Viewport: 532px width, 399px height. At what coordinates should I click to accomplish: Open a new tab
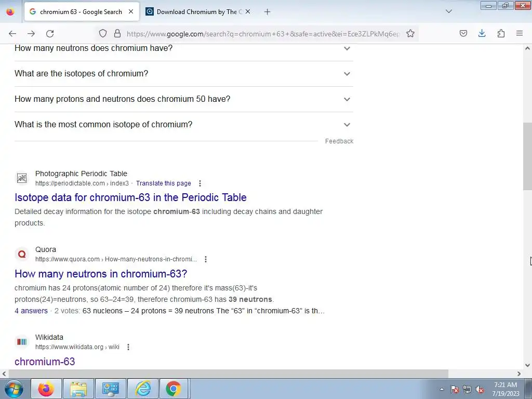tap(268, 12)
